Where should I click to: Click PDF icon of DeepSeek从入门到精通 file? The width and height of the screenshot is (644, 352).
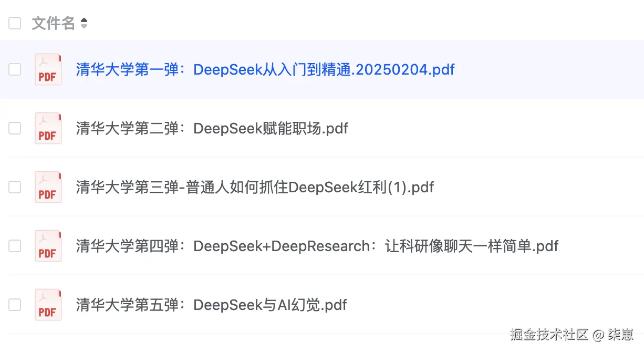48,69
